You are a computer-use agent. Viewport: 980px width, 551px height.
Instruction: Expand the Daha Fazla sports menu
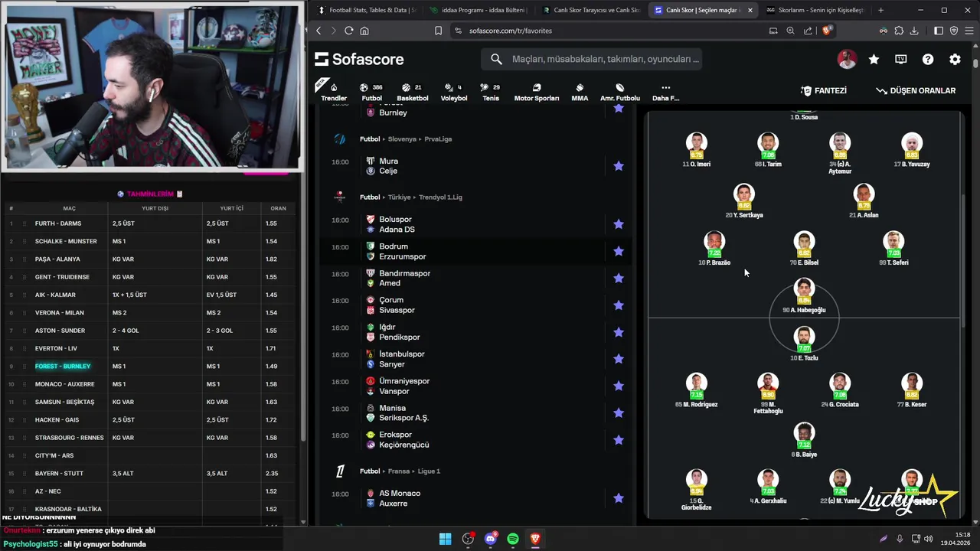665,92
